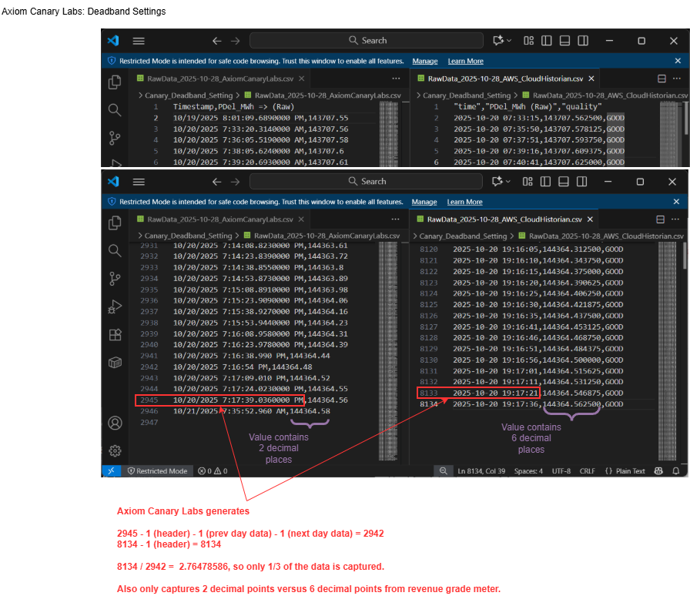Viewport: 690px width, 616px height.
Task: Open problems count 0 errors 0 warnings
Action: (213, 470)
